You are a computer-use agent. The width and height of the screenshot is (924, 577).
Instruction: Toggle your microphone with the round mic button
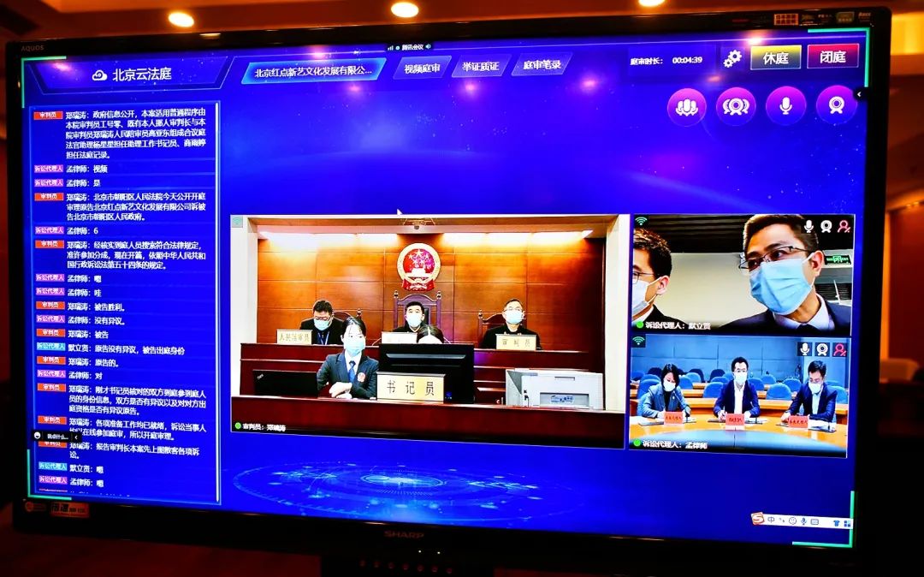(785, 105)
